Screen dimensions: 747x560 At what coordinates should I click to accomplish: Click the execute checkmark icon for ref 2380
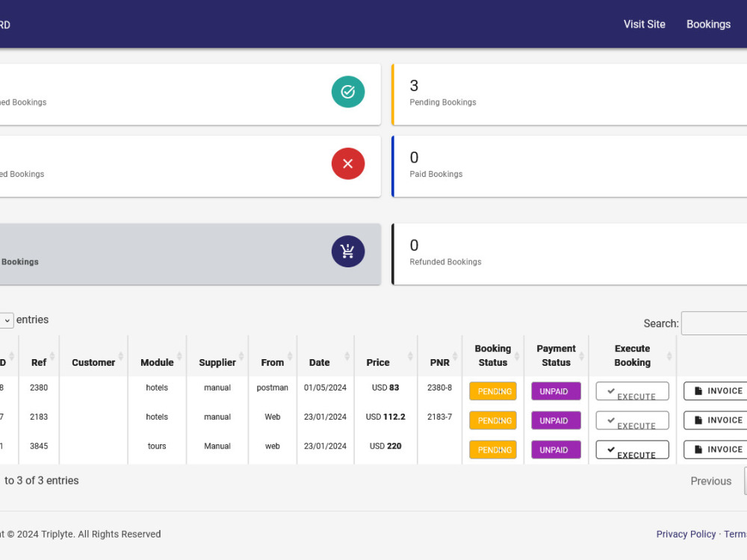(611, 391)
